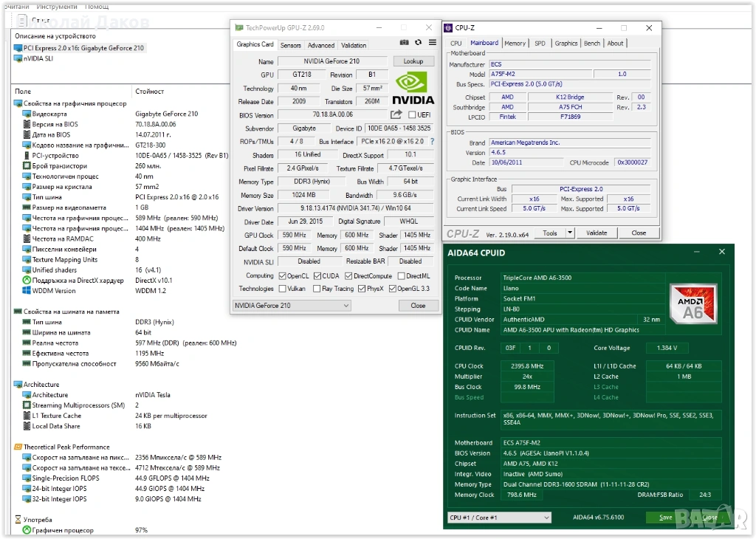Enable the Ray Tracing checkbox
This screenshot has height=539, width=756.
(x=317, y=289)
